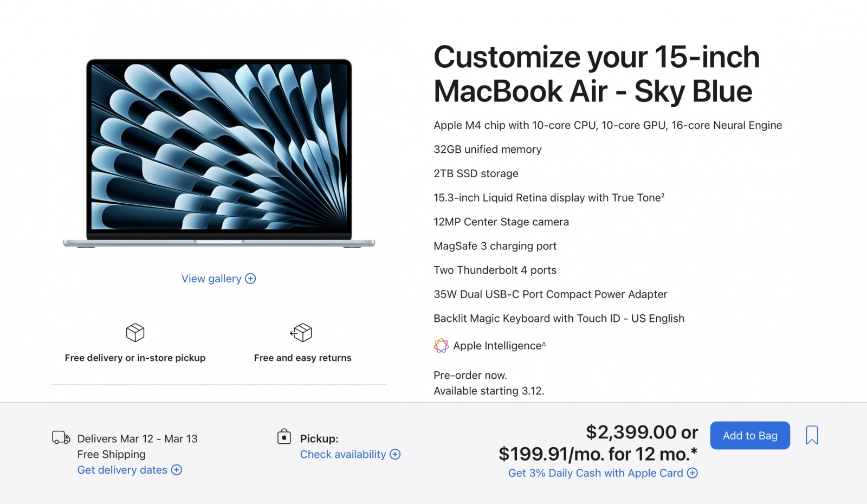
Task: Expand plus icon beside Get delivery dates
Action: pos(177,470)
